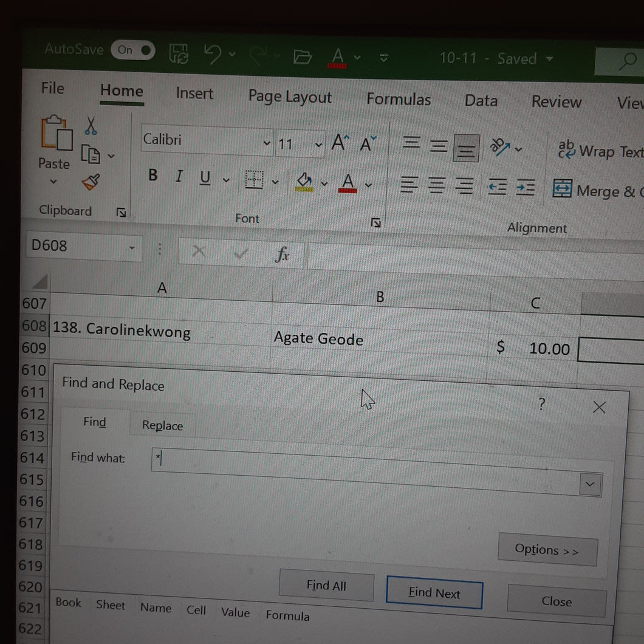The width and height of the screenshot is (644, 644).
Task: Click the Borders icon
Action: 254,179
